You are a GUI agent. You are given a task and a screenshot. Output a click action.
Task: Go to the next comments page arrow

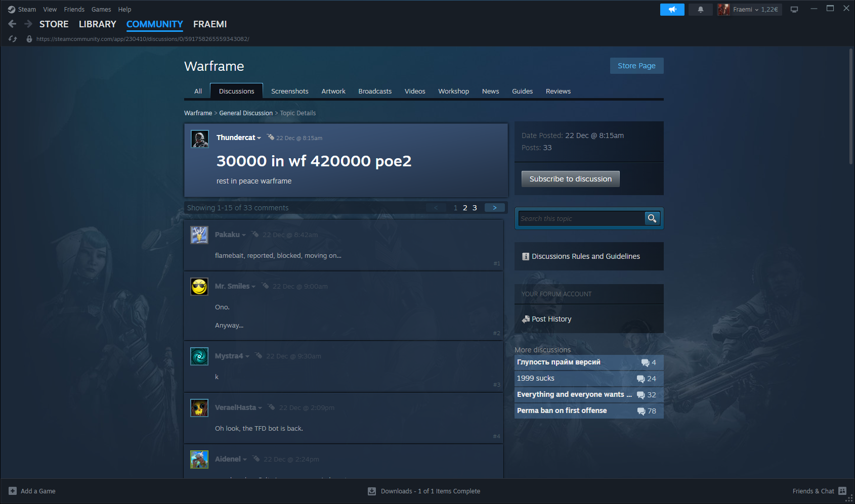[495, 208]
